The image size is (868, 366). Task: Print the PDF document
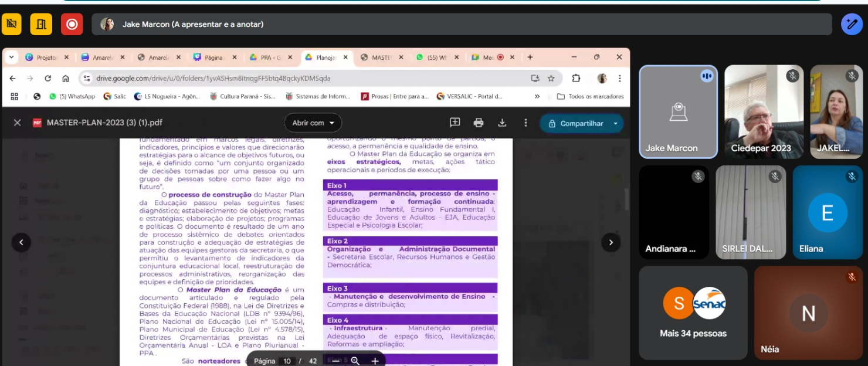[x=479, y=123]
